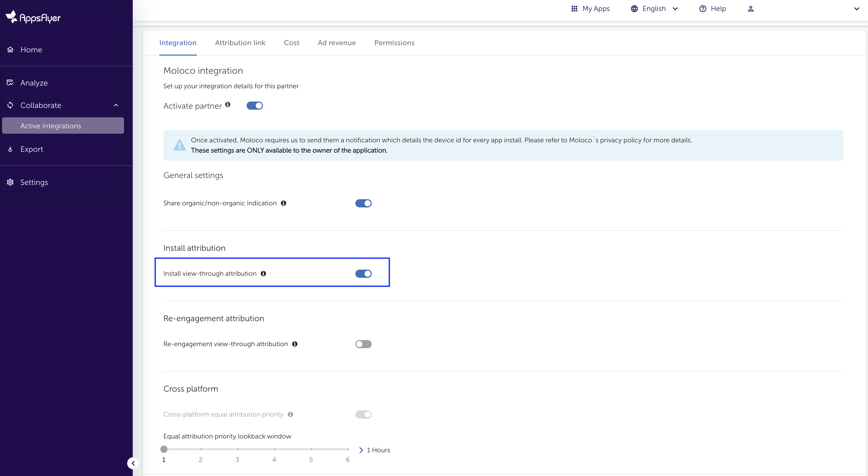The image size is (868, 476).
Task: Click the AppsFlyer logo
Action: tap(33, 17)
